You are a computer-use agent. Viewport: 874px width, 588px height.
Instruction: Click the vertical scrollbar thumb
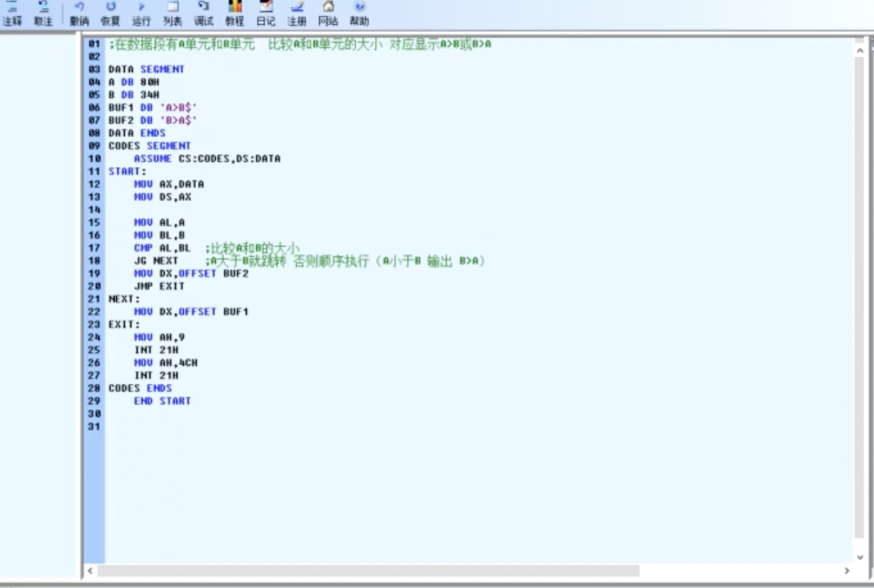[860, 298]
